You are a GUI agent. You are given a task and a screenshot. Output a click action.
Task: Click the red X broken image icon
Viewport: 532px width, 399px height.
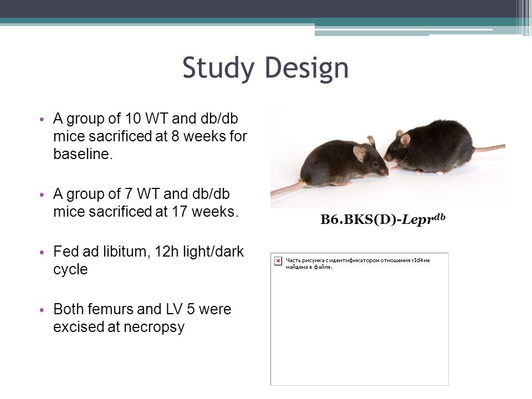[278, 261]
